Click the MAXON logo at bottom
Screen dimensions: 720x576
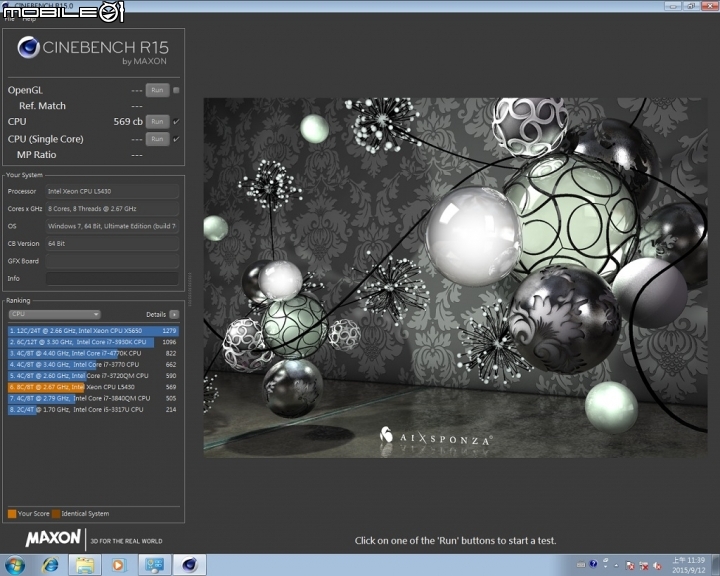tap(53, 538)
